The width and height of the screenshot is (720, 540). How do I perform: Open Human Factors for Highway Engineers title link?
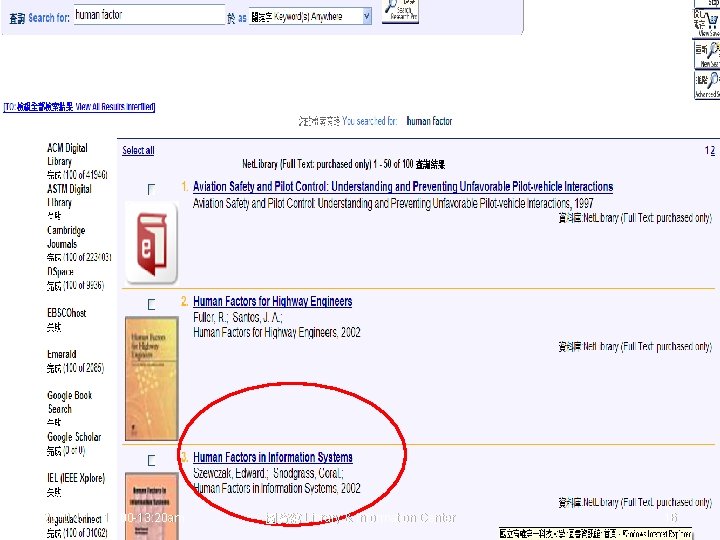272,301
